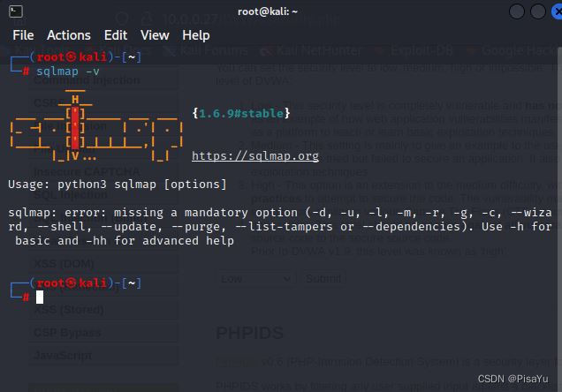Open the https://sqlmap.org link

255,156
